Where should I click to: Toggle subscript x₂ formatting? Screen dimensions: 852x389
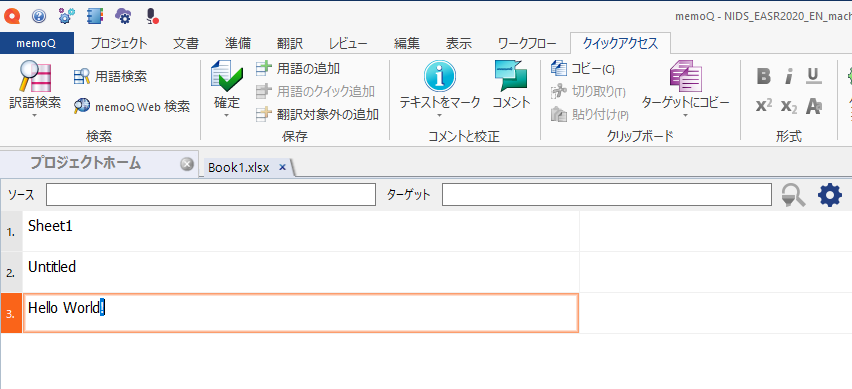coord(788,106)
